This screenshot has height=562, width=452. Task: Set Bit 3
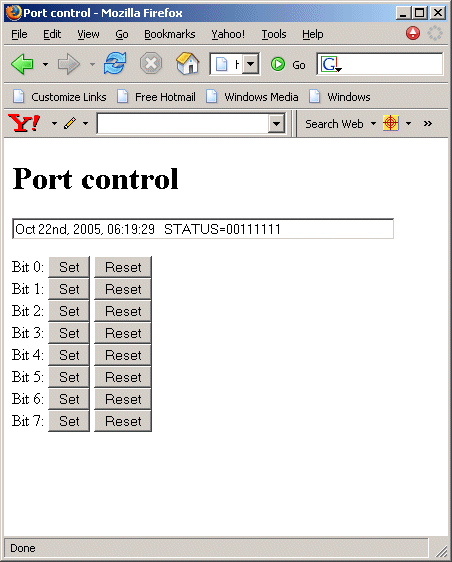[x=69, y=333]
